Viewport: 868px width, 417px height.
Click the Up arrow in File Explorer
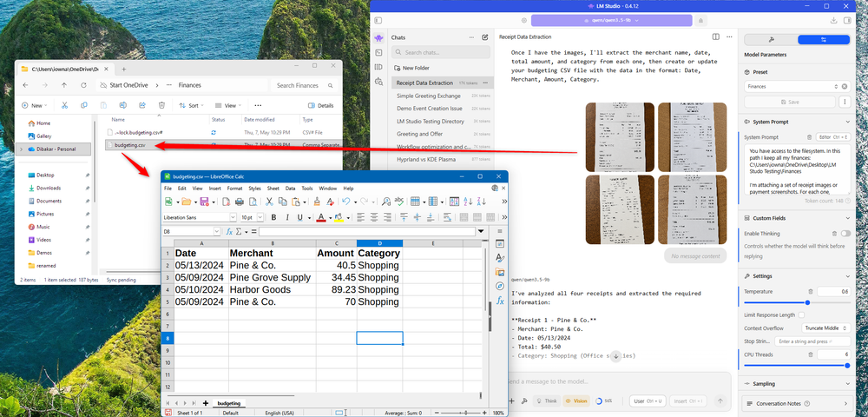tap(64, 85)
